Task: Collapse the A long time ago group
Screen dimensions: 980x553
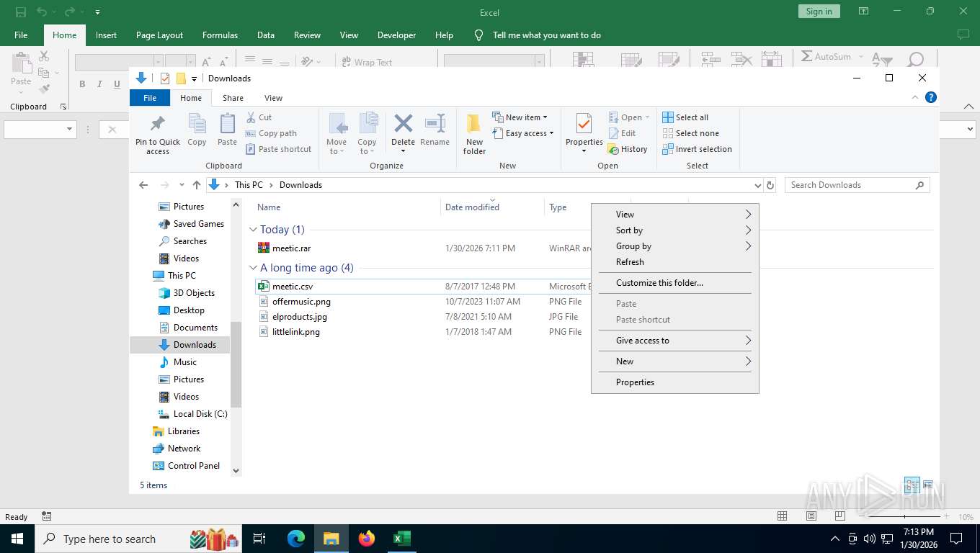Action: [x=253, y=268]
